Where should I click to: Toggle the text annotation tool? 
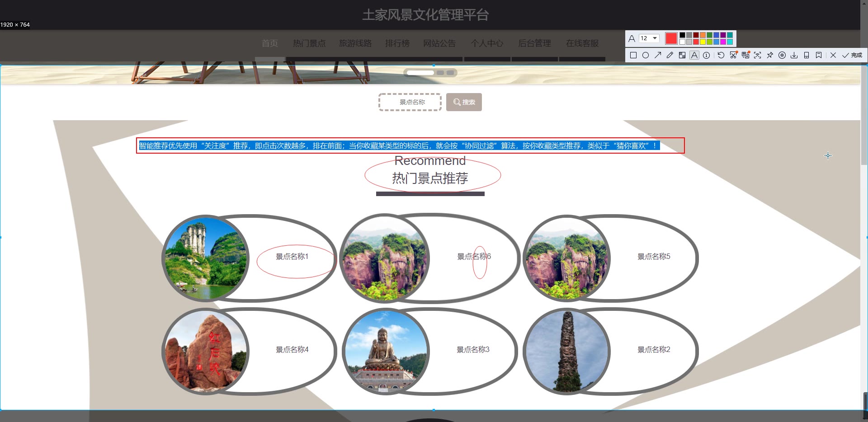(694, 55)
